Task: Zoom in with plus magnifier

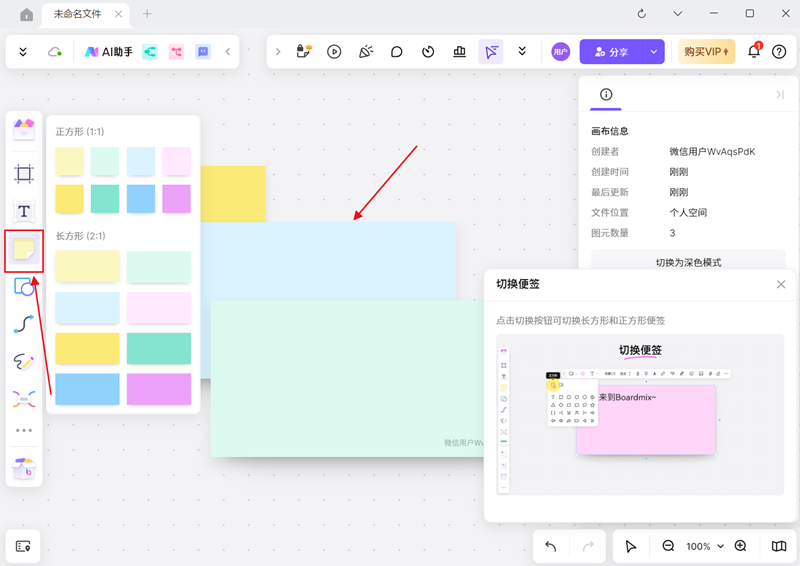Action: point(741,546)
